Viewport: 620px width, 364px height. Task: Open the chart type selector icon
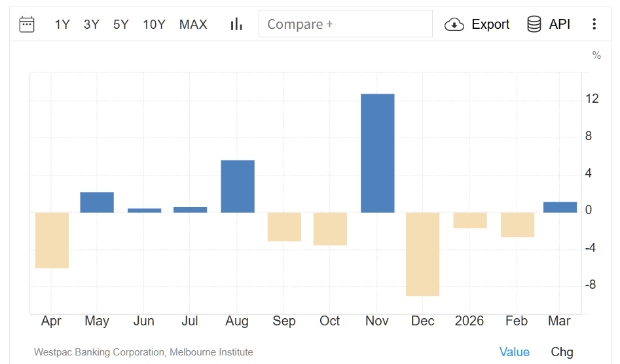click(x=236, y=24)
